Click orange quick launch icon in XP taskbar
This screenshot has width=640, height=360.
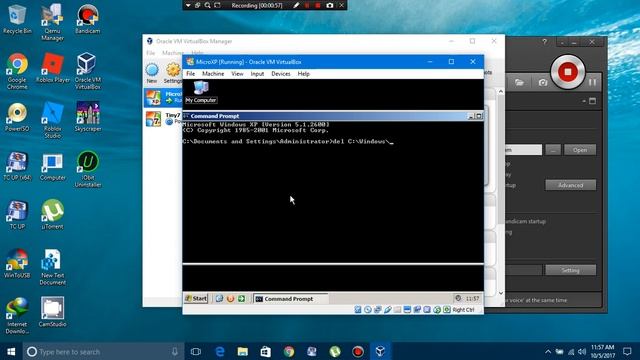coord(231,299)
